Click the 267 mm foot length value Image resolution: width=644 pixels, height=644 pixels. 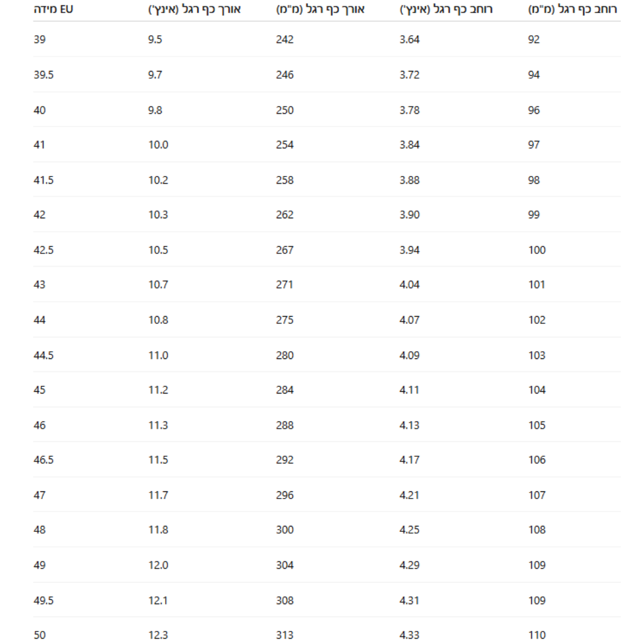click(285, 250)
